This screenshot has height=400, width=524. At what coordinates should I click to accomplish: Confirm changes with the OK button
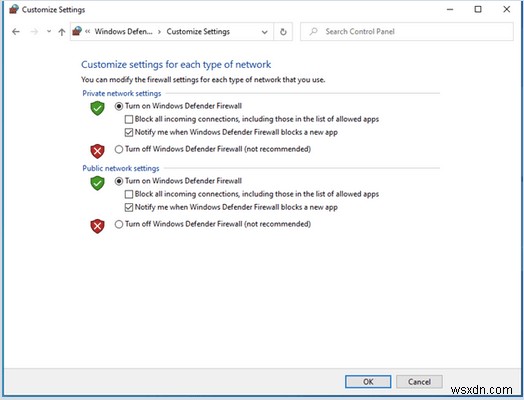[368, 382]
